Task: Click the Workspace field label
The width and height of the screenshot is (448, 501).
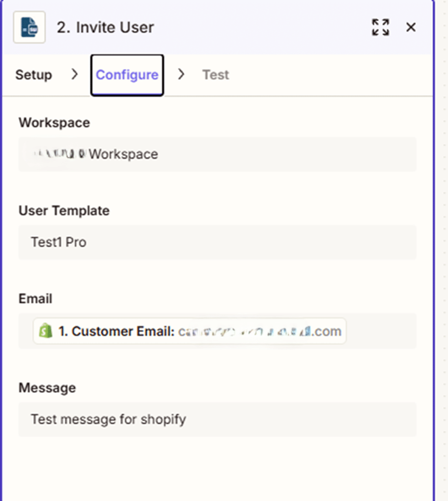Action: point(54,123)
